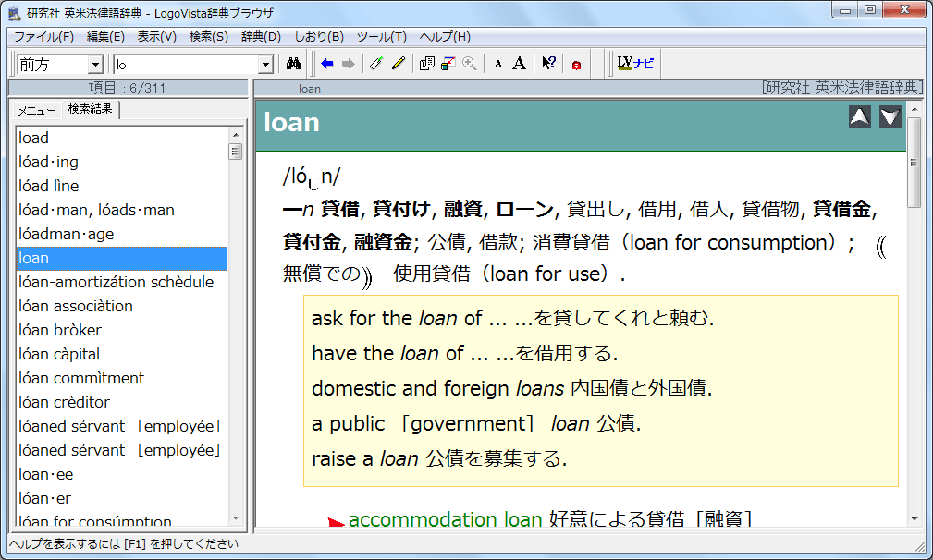This screenshot has height=560, width=933.
Task: Select 'lóan crèditor' entry
Action: pos(122,402)
